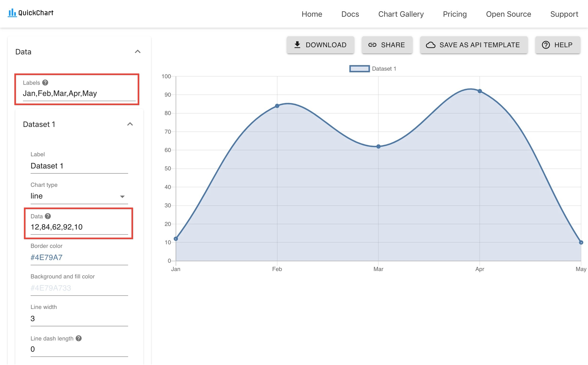The width and height of the screenshot is (588, 365).
Task: Open the Pricing page link
Action: [455, 14]
